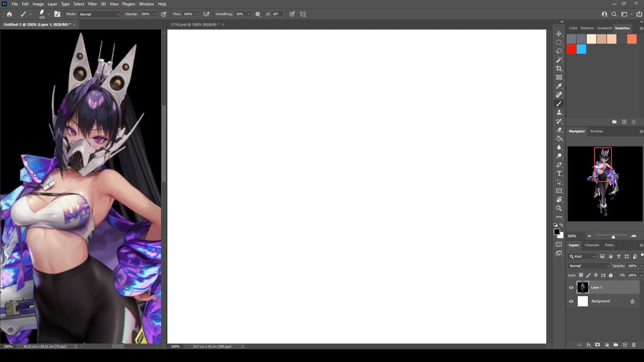Switch to the Gradients tab

(x=604, y=28)
